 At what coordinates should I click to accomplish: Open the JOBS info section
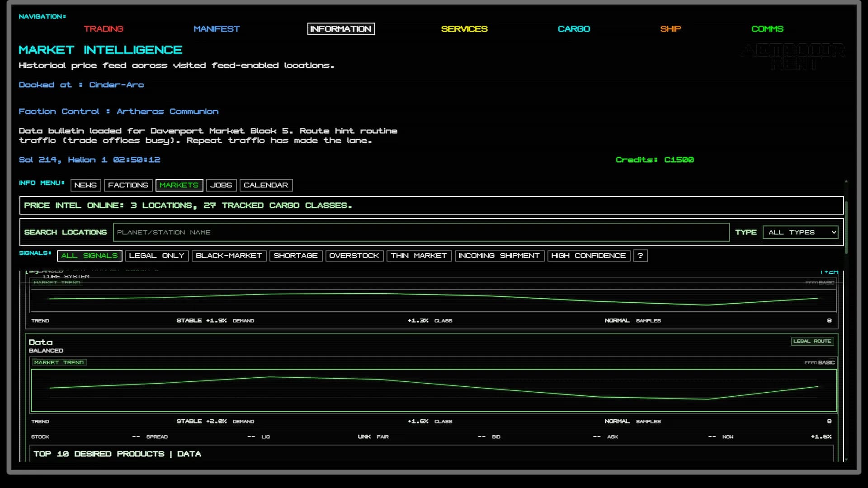tap(221, 185)
